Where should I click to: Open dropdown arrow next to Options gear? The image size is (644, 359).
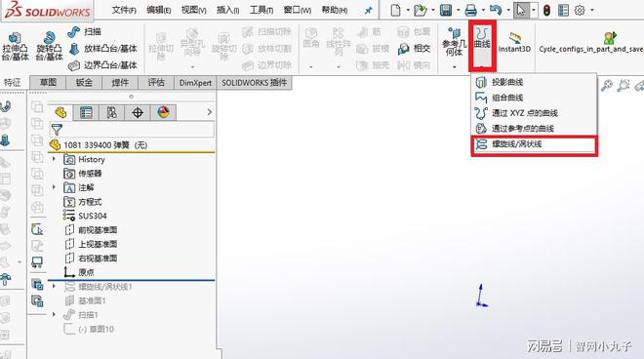[592, 10]
